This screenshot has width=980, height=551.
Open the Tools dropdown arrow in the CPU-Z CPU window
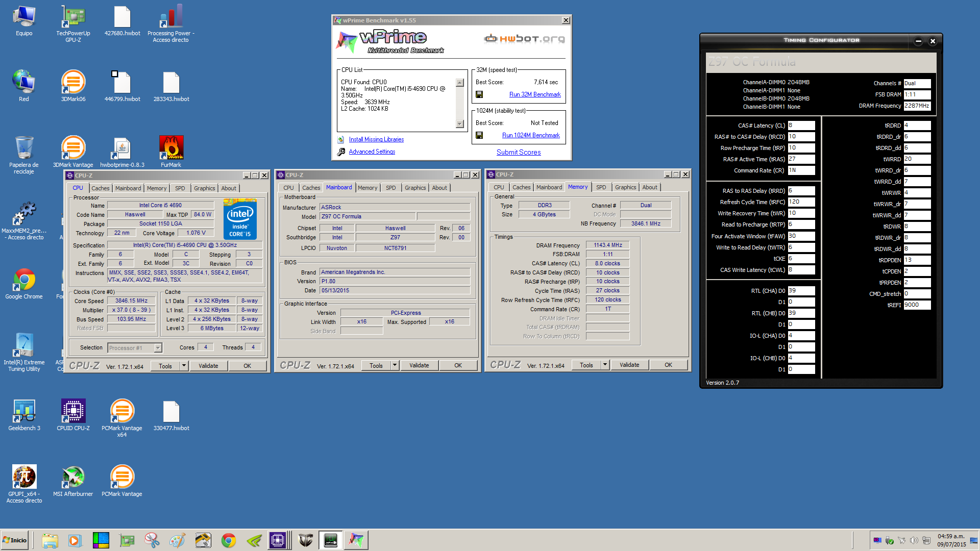184,366
